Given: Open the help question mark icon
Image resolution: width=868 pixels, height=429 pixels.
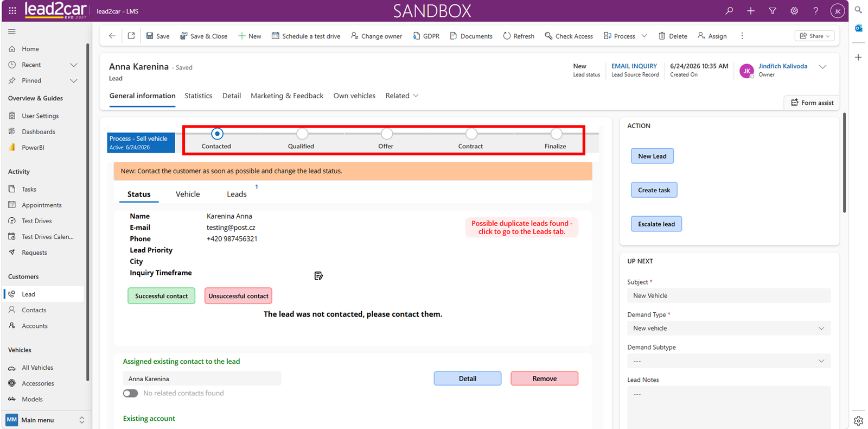Looking at the screenshot, I should (815, 11).
